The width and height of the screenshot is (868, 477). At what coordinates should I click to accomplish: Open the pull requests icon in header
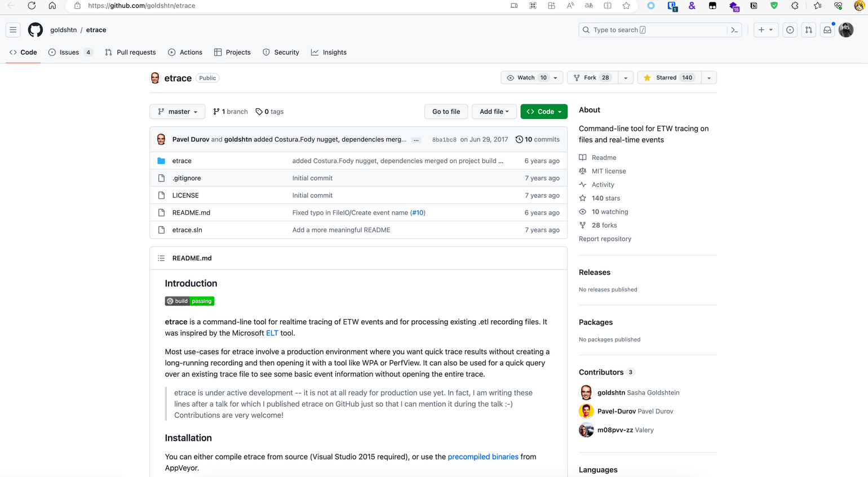point(809,30)
